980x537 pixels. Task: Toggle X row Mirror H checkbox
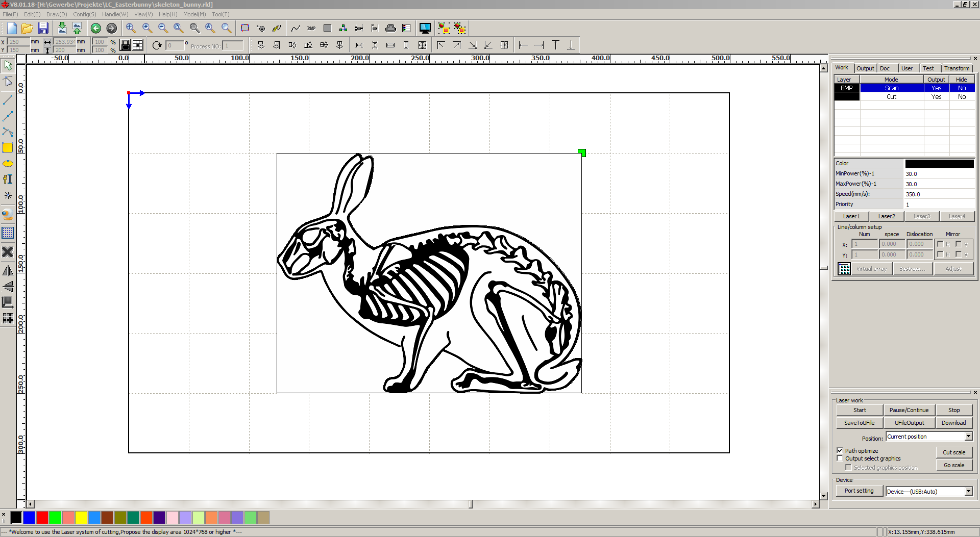[x=940, y=244]
